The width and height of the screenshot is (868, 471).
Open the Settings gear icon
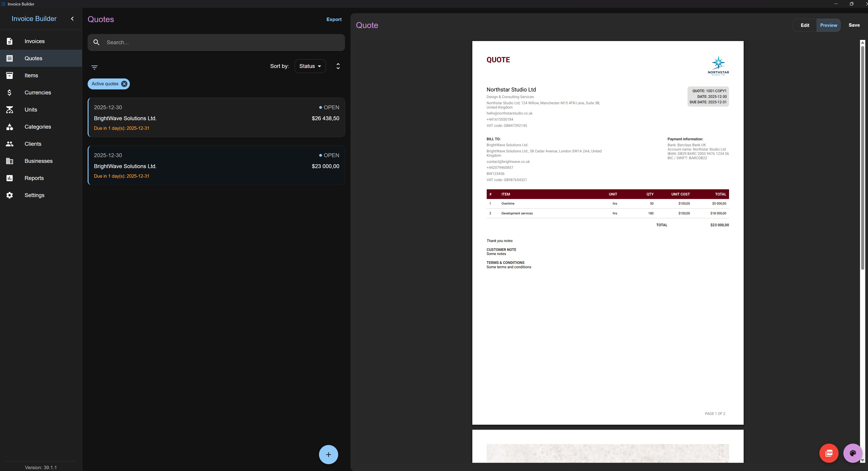coord(9,195)
